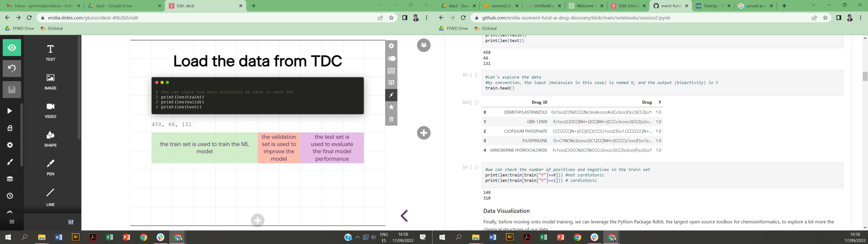Open FFWD Drive bookmark in left window
This screenshot has width=868, height=244.
(x=19, y=28)
